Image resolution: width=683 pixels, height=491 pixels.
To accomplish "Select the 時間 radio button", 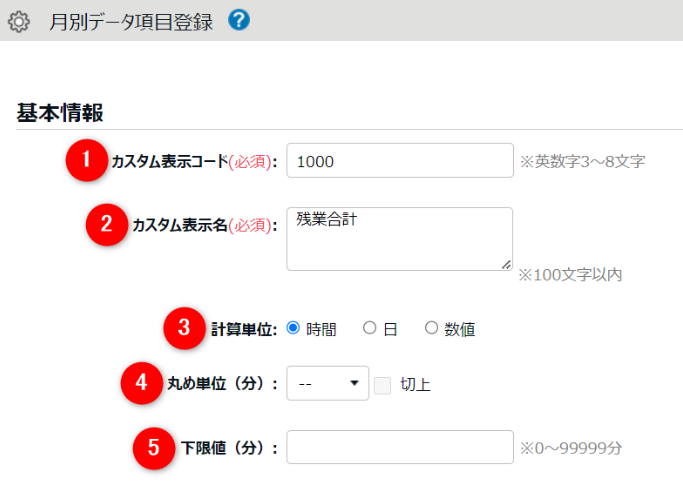I will (293, 327).
